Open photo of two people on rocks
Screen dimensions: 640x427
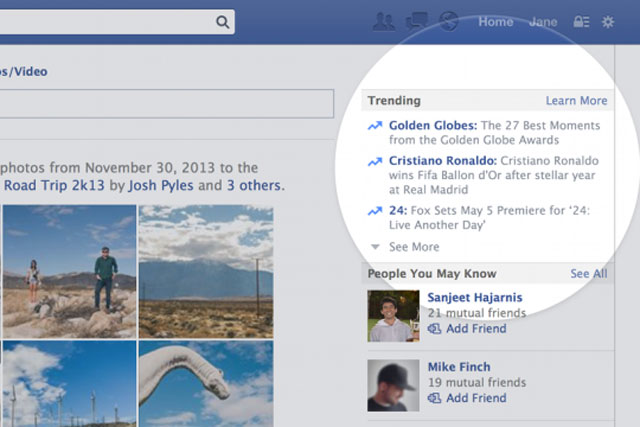click(69, 271)
